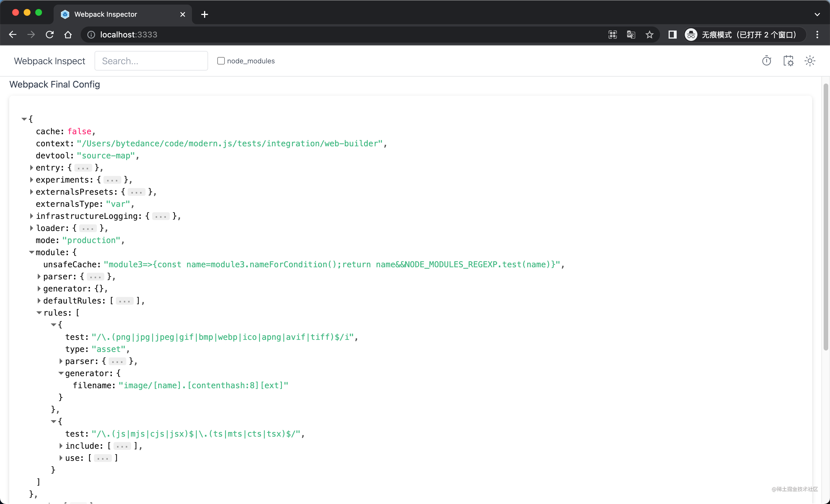Open the Chrome three-dot menu

tap(817, 35)
